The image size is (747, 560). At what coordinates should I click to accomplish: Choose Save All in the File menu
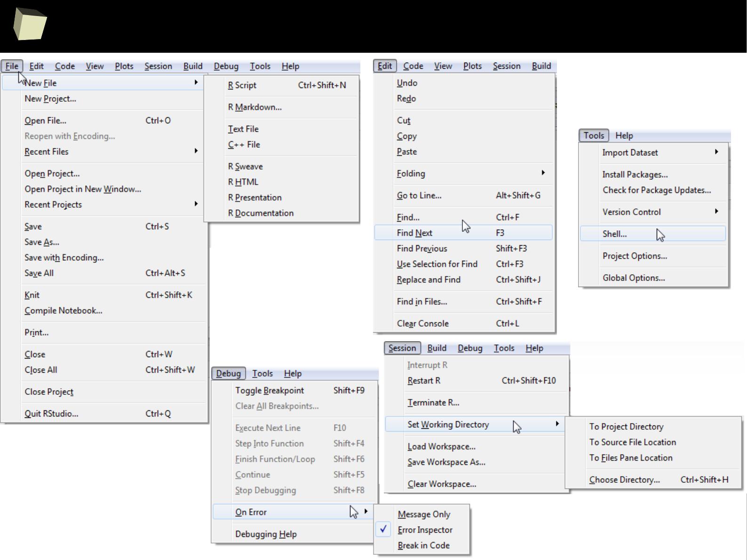(x=39, y=273)
